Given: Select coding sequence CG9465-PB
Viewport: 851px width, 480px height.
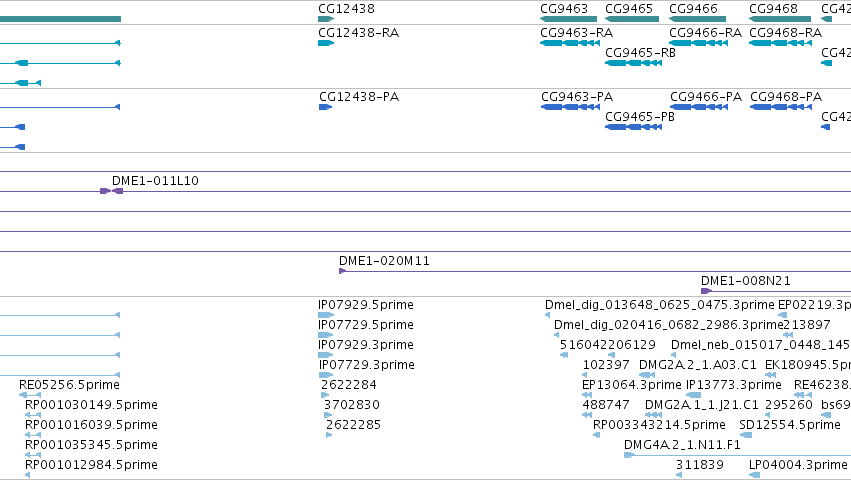Looking at the screenshot, I should [x=633, y=127].
